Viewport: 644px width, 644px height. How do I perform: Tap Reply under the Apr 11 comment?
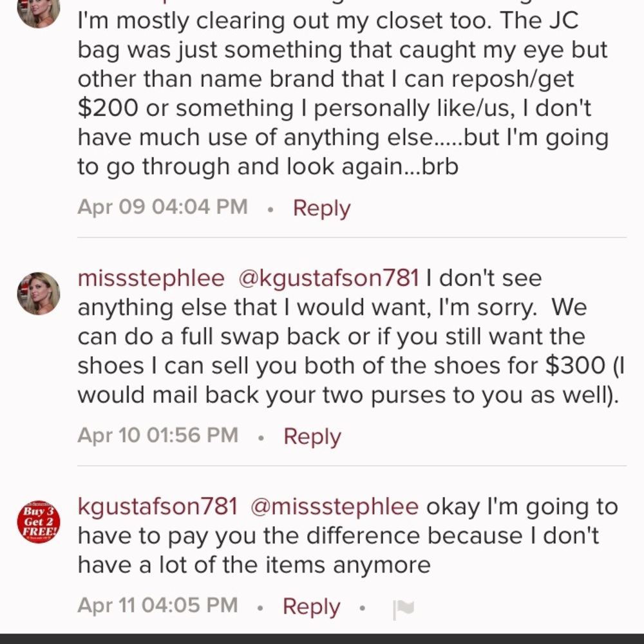pyautogui.click(x=310, y=606)
